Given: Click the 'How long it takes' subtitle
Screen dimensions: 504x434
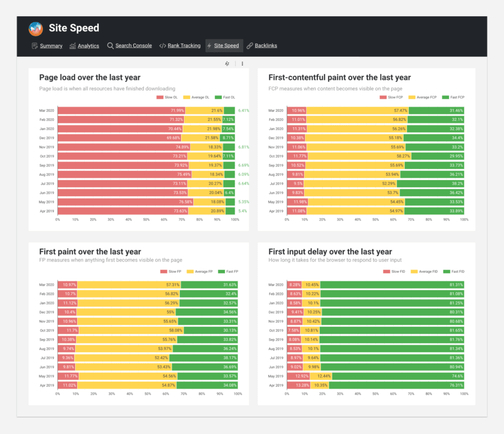Looking at the screenshot, I should (x=335, y=260).
